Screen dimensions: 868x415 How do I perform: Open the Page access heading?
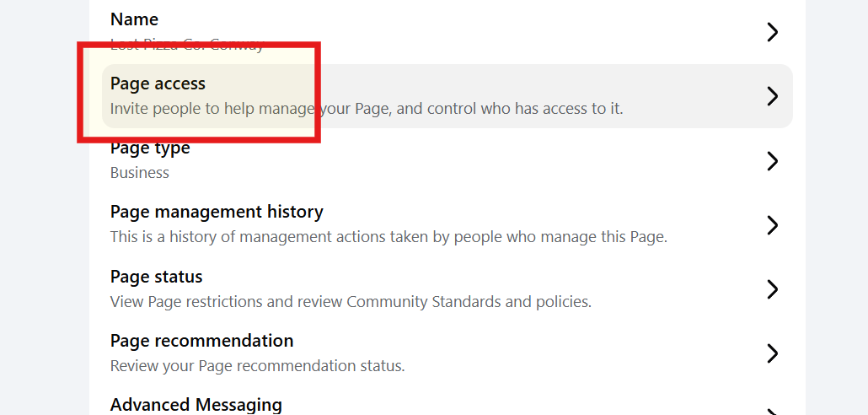158,84
